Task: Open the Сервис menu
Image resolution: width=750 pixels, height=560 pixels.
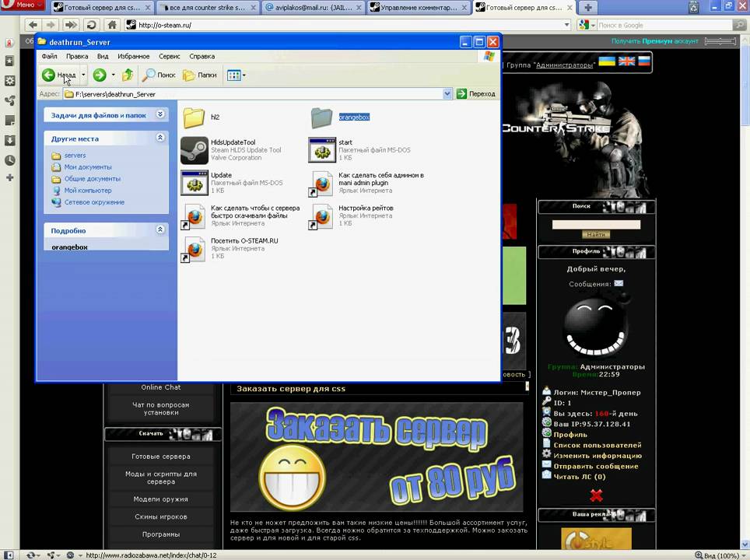Action: tap(170, 57)
